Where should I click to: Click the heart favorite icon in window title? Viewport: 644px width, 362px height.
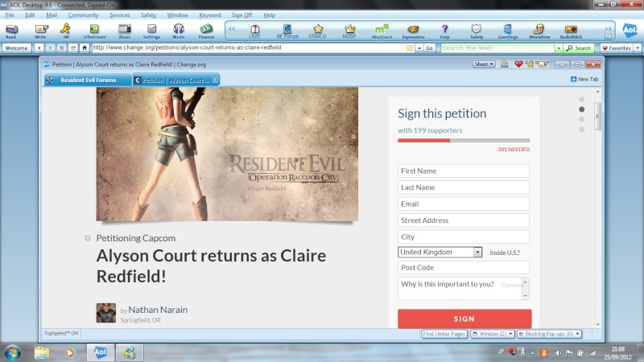pos(518,64)
